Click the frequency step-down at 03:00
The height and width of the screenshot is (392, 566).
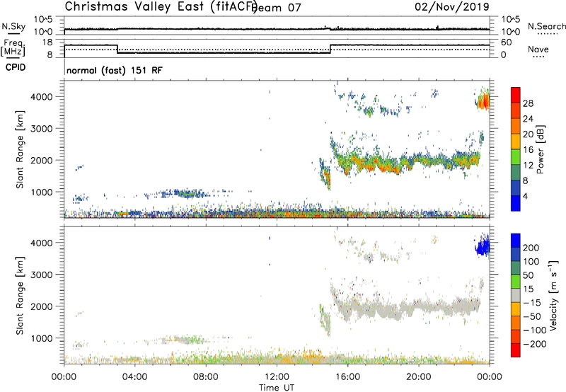coord(117,49)
